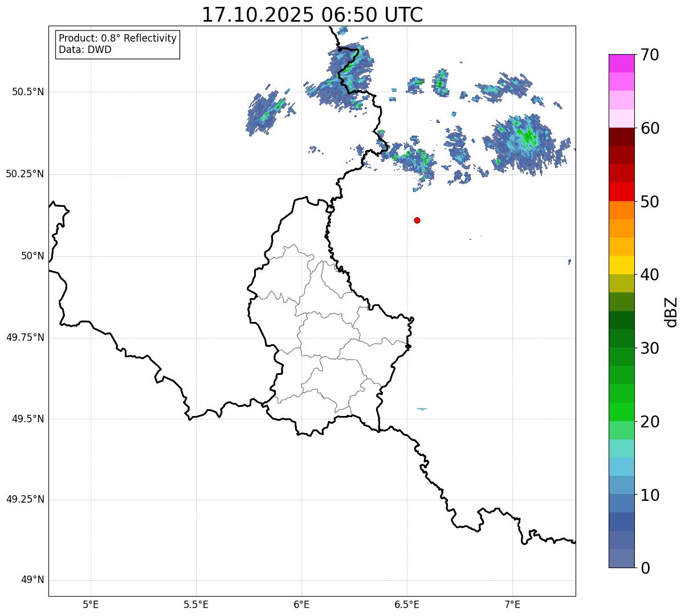Click the red station marker dot
The height and width of the screenshot is (616, 685).
click(x=417, y=220)
